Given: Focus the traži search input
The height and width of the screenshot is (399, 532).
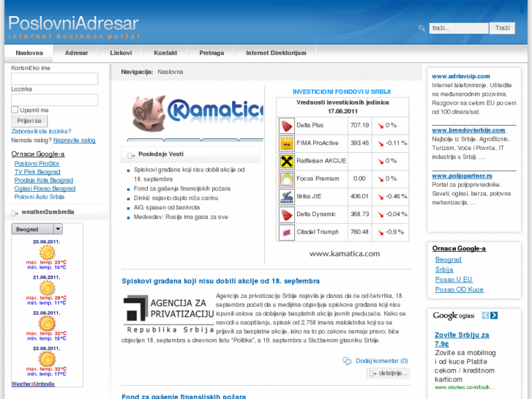Looking at the screenshot, I should tap(459, 28).
